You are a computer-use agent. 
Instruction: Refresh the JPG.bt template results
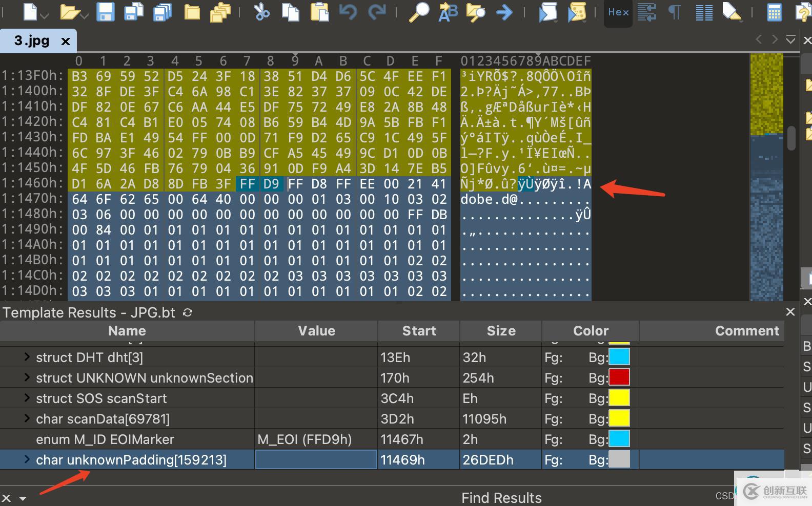click(x=188, y=312)
